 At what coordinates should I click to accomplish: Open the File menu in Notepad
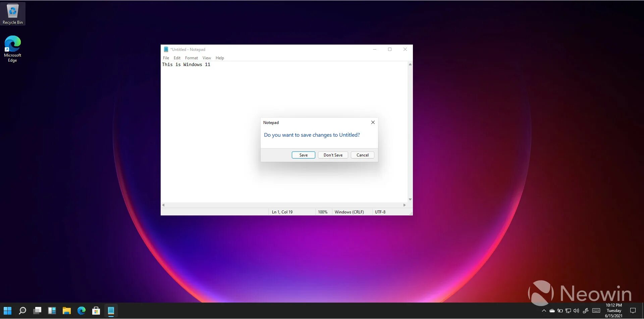(x=166, y=58)
